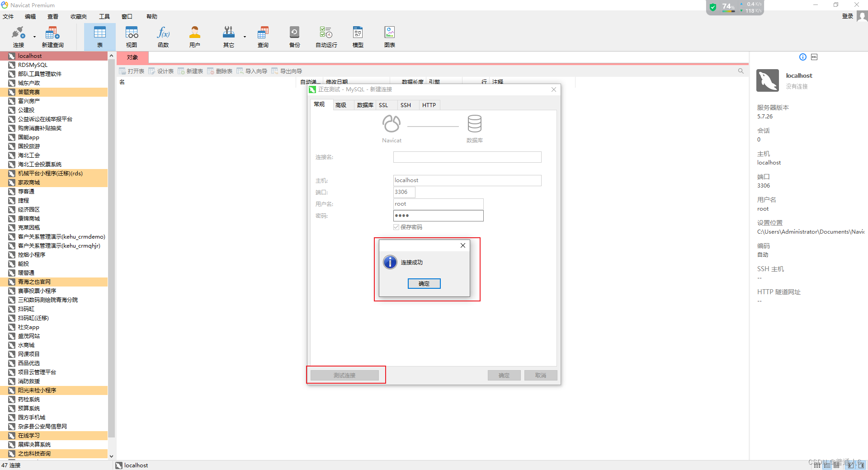Screen dimensions: 868x470
Task: Open the 视图 (View) toolbar icon
Action: [132, 37]
